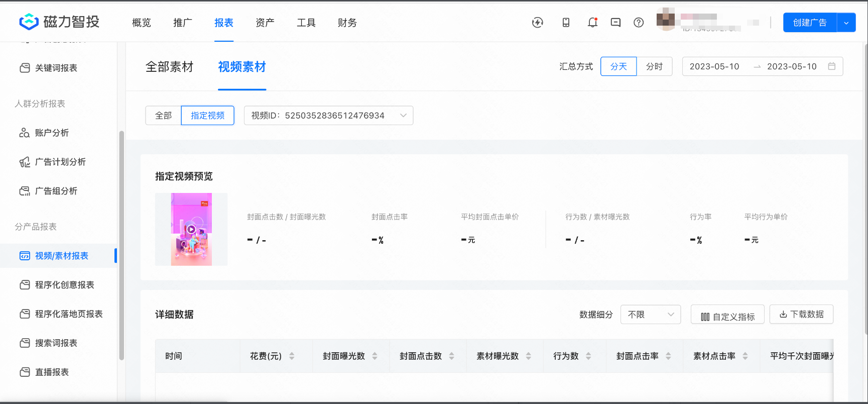Click the 关键词报表 sidebar icon
868x404 pixels.
coord(25,68)
